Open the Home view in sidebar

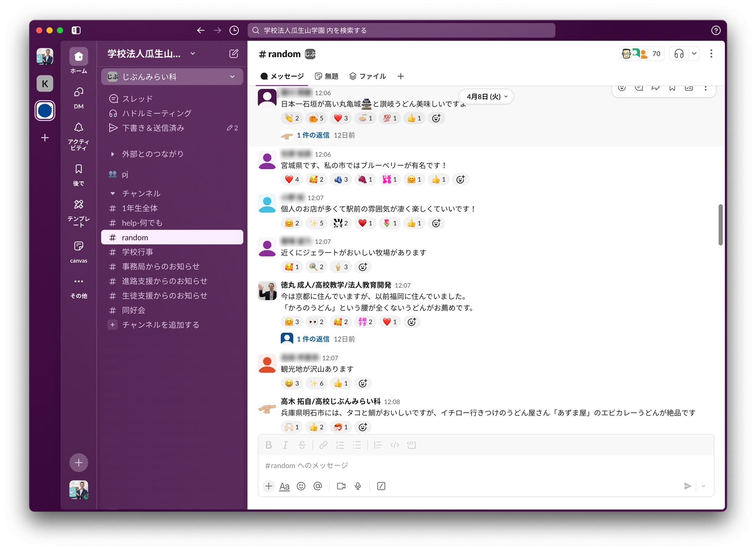point(79,61)
